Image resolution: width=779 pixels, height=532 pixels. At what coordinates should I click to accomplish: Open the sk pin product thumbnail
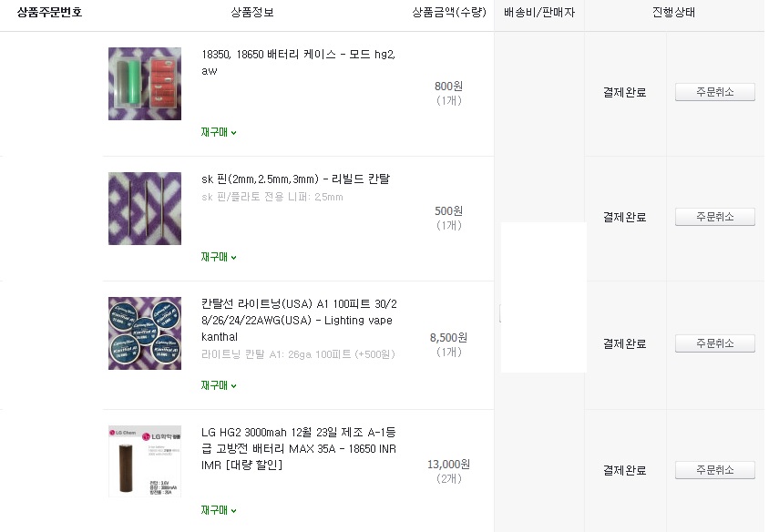pos(145,208)
